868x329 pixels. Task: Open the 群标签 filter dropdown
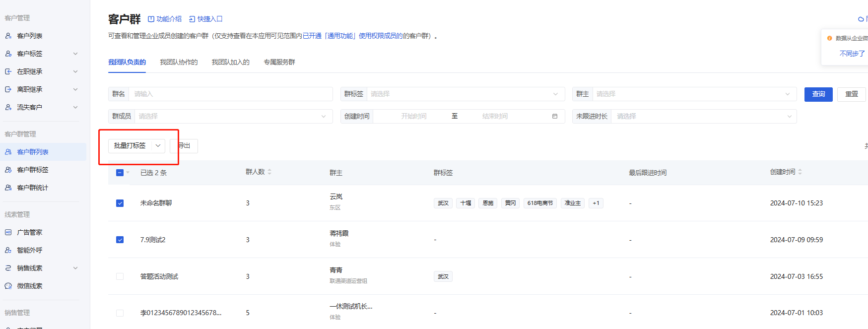tap(466, 94)
